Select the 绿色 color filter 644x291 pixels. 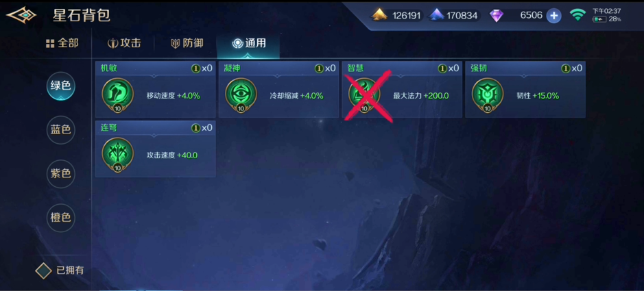tap(61, 86)
